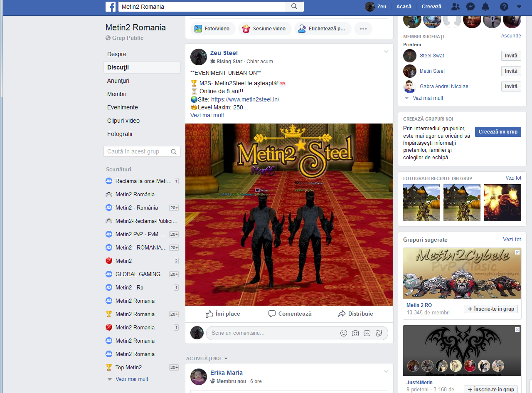Open ACTIVITĂȚI NOI sort dropdown

[x=207, y=358]
